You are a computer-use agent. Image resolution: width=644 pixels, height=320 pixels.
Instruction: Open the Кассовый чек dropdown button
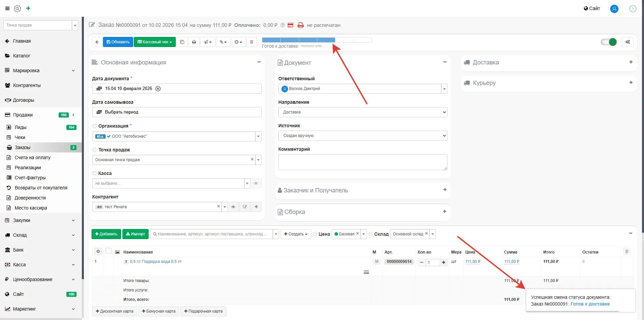[155, 42]
